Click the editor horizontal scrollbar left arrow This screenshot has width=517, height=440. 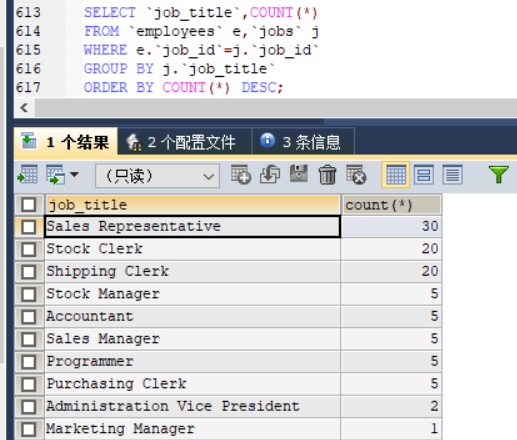tap(24, 108)
